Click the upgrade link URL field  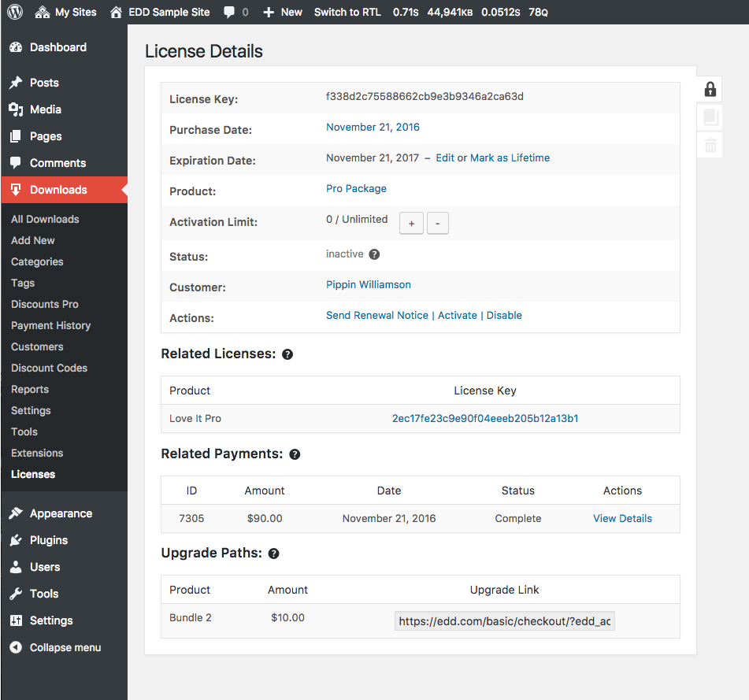pos(504,621)
